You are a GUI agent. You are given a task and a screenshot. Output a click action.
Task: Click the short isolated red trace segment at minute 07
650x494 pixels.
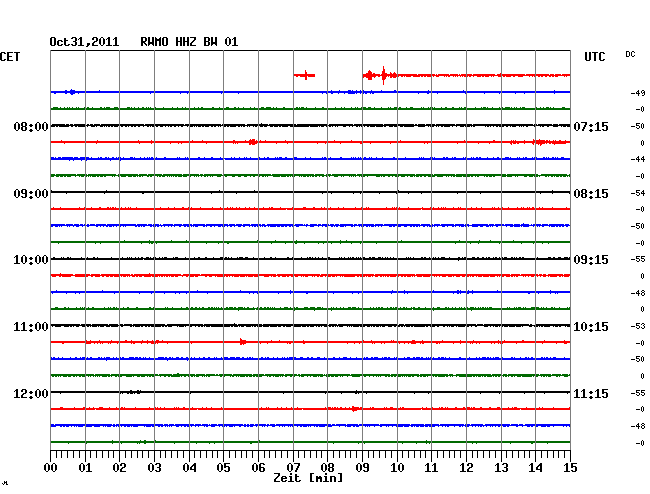(305, 75)
